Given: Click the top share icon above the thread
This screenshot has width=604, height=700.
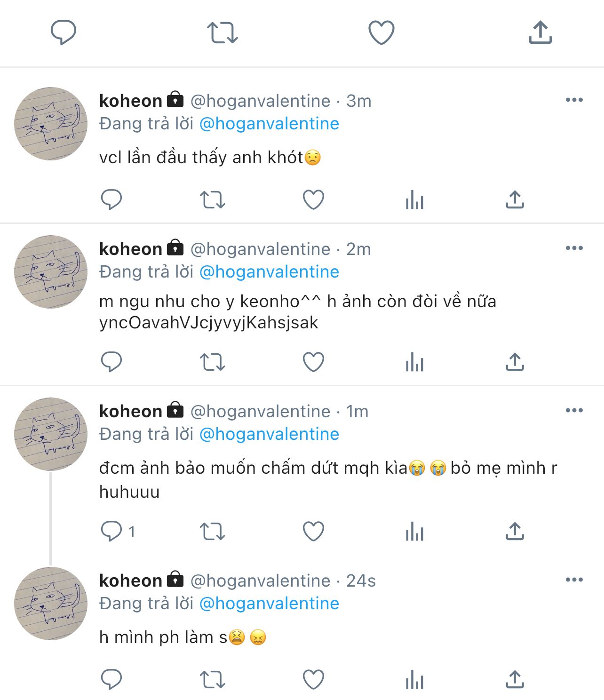Looking at the screenshot, I should pos(540,32).
